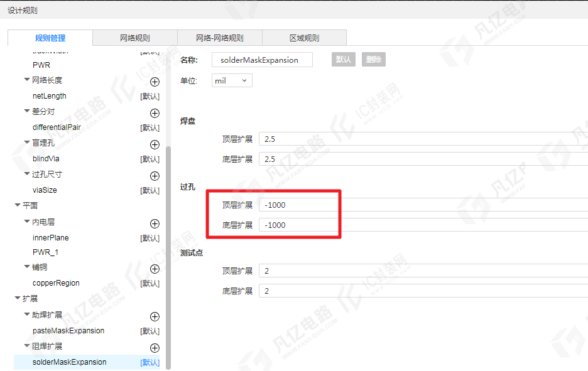This screenshot has height=371, width=588.
Task: Add a new rule under 过孔尺寸
Action: coord(155,176)
